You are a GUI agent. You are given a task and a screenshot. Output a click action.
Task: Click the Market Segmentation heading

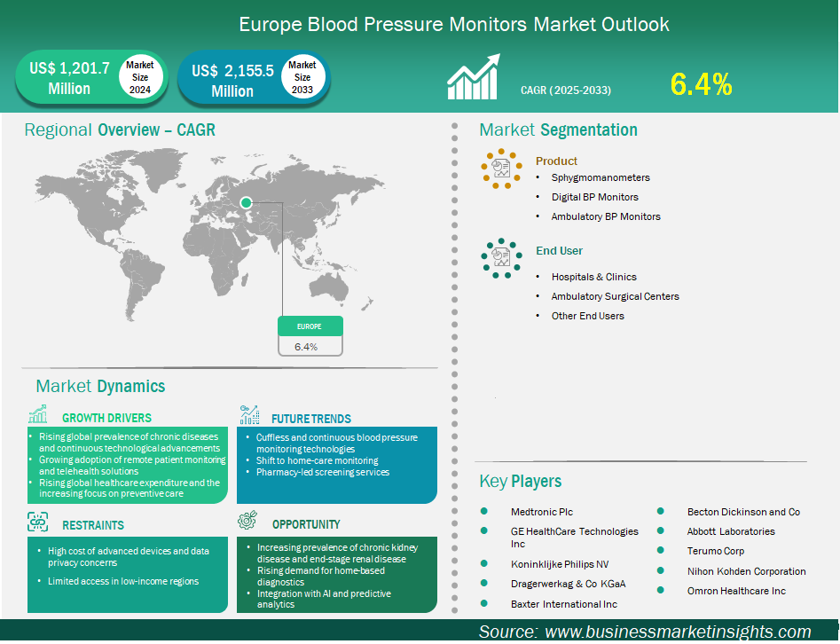point(558,130)
